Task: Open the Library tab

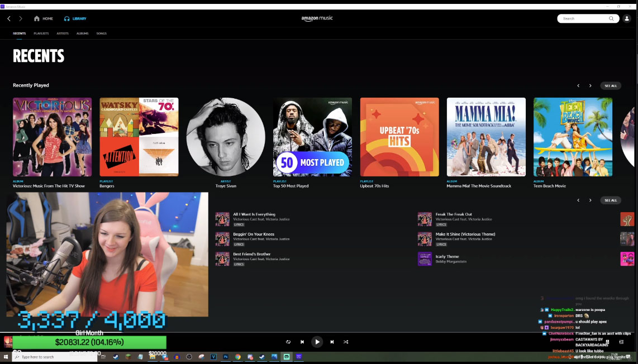Action: tap(75, 19)
